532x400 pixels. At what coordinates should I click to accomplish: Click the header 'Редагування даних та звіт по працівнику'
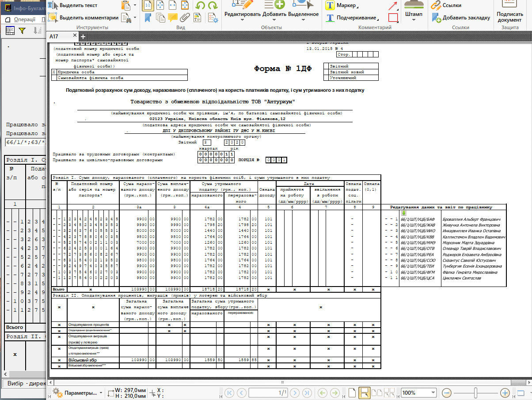pos(441,207)
